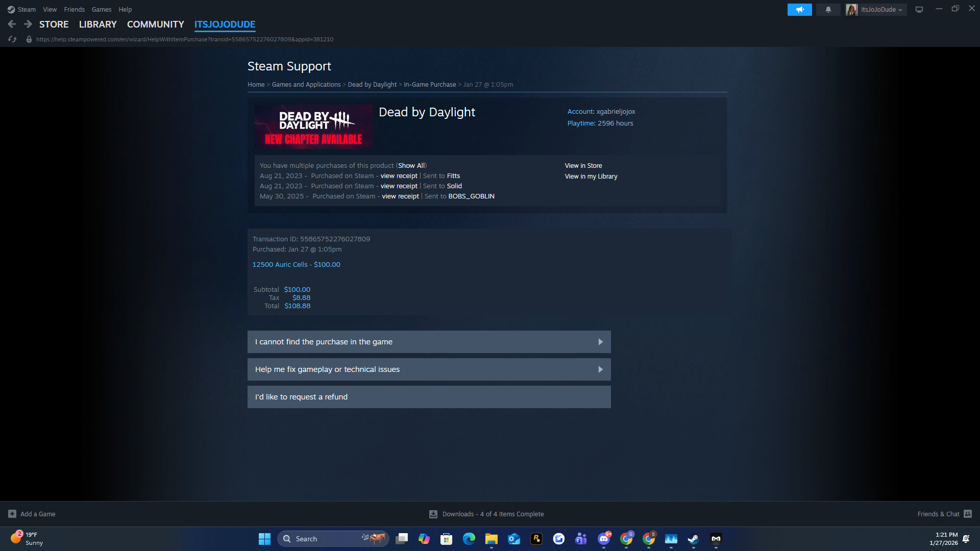The width and height of the screenshot is (980, 551).
Task: Open the View in my Library link
Action: (591, 177)
